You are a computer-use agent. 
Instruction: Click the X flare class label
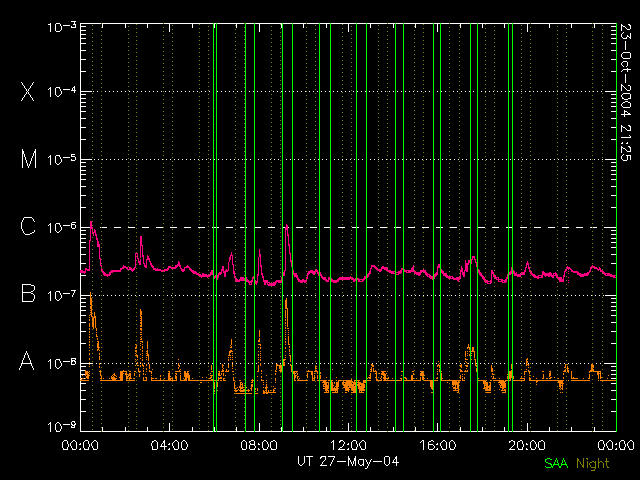(27, 91)
